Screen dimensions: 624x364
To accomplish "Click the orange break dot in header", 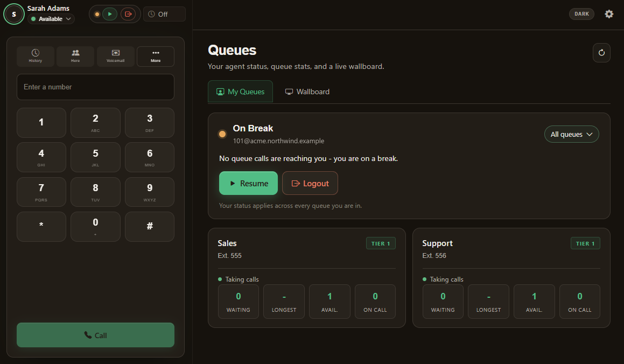I will pyautogui.click(x=97, y=14).
